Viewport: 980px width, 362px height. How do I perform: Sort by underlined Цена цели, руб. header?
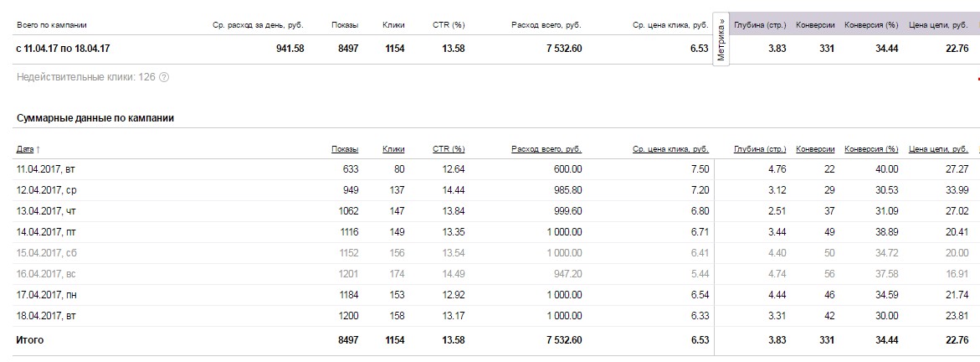938,149
